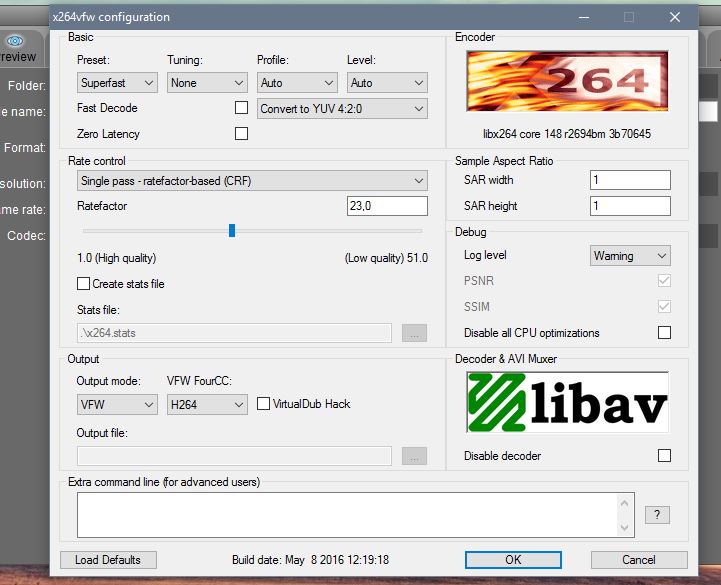Click the Extra command line text box

tap(347, 515)
